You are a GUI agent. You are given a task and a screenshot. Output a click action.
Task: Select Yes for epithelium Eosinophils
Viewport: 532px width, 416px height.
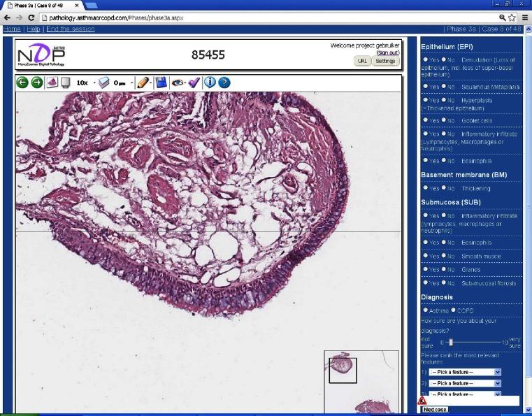tap(426, 160)
